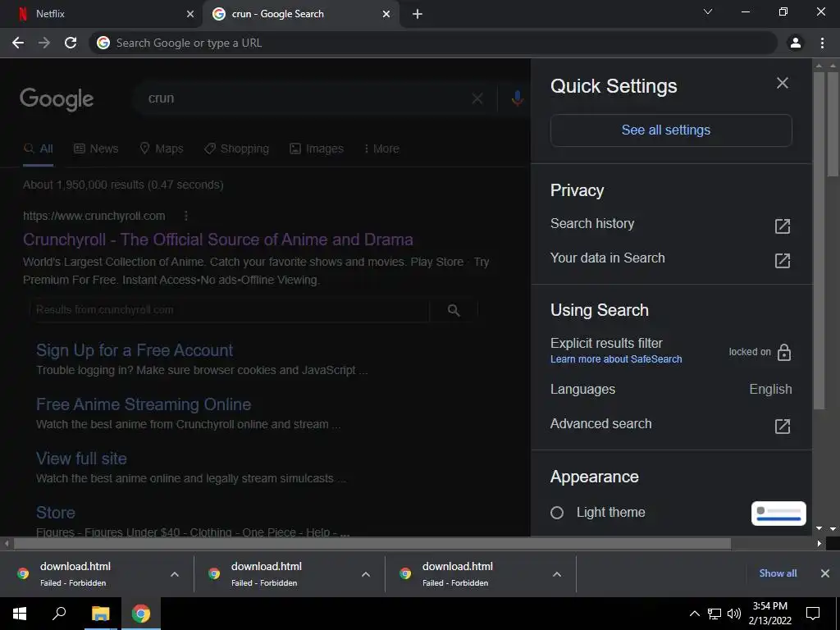Click the browser back arrow
840x630 pixels.
click(x=18, y=43)
